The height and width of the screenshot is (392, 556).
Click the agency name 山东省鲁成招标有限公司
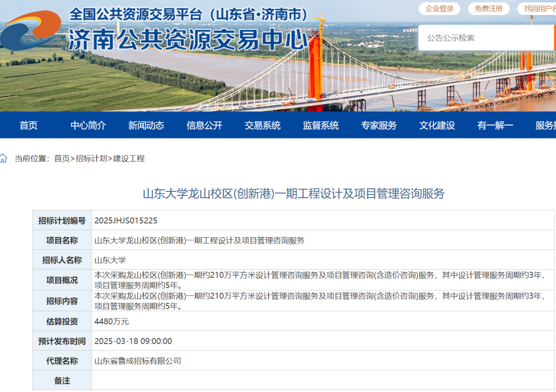tap(137, 361)
